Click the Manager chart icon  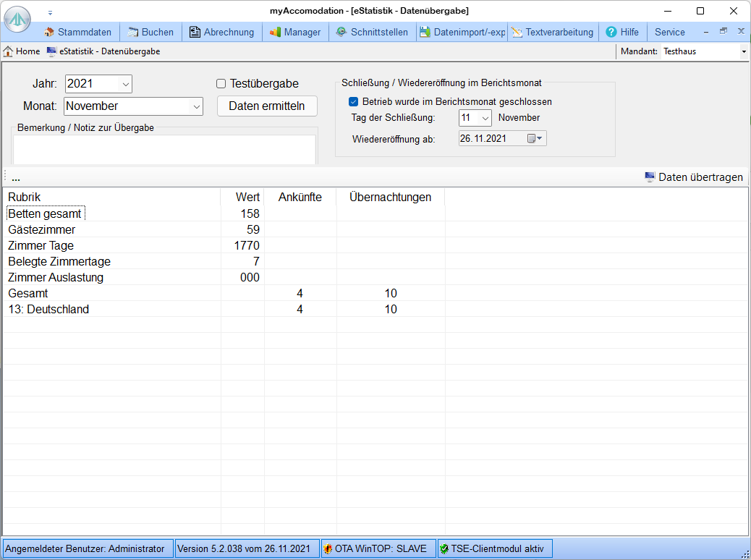click(x=275, y=32)
